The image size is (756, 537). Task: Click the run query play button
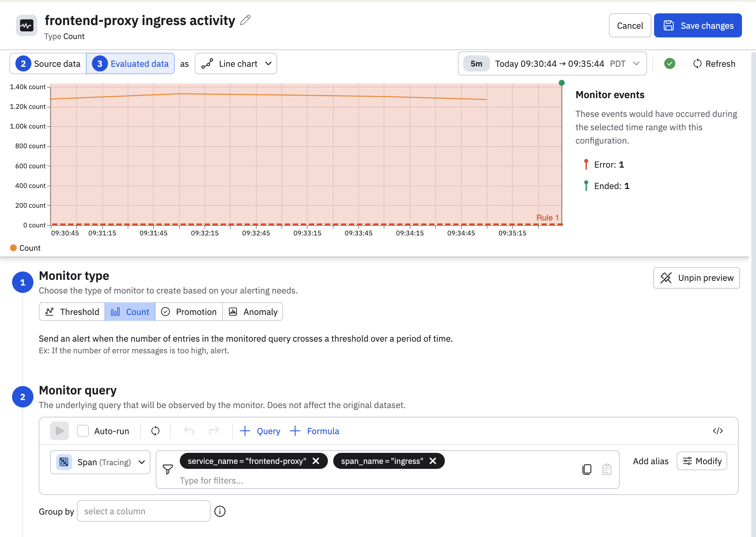point(59,431)
